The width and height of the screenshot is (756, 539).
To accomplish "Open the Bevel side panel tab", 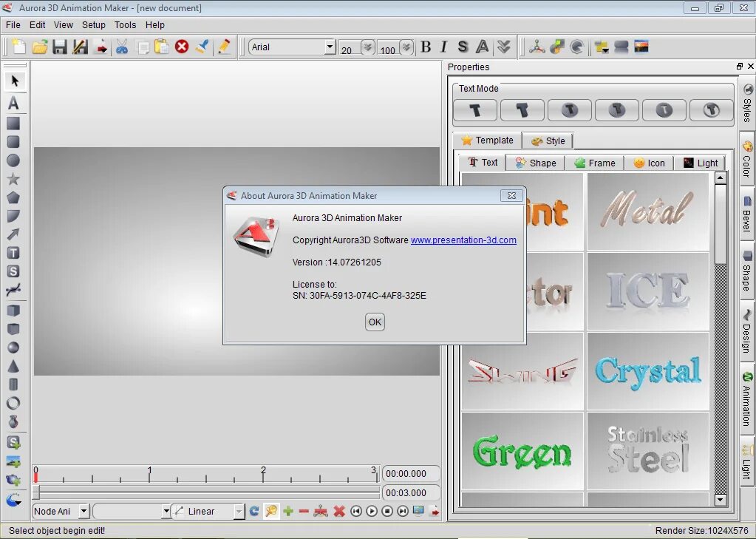I will (747, 214).
